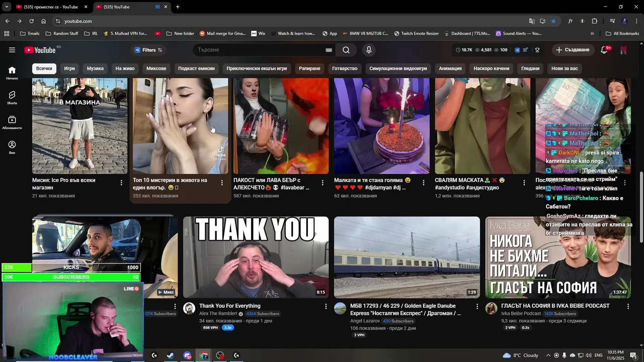Go to Начало home in sidebar
644x362 pixels.
click(x=12, y=72)
